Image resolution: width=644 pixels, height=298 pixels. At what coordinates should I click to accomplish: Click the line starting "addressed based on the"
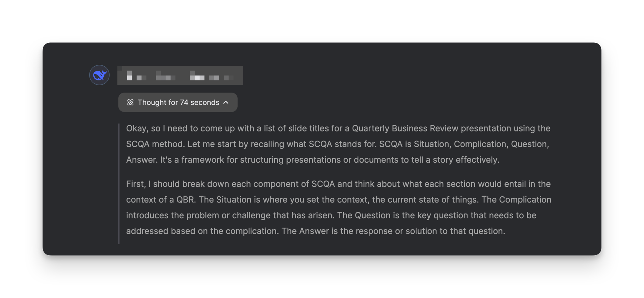point(316,231)
